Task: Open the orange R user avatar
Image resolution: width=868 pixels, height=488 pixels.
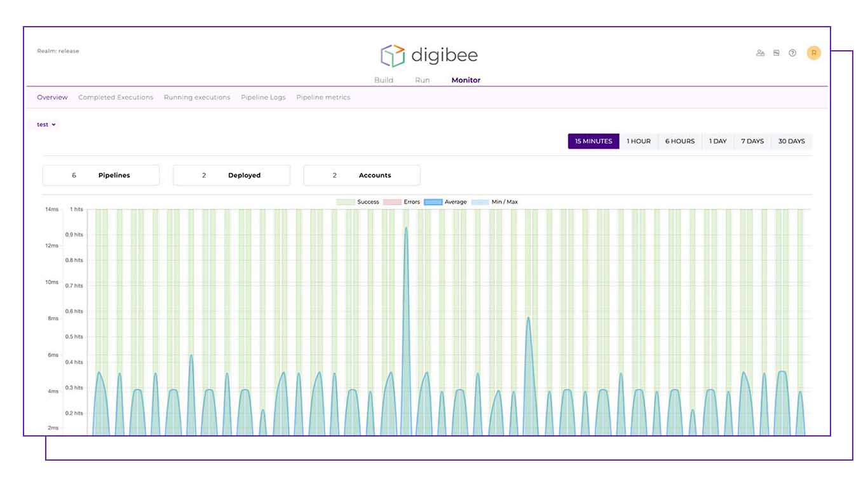Action: tap(813, 53)
